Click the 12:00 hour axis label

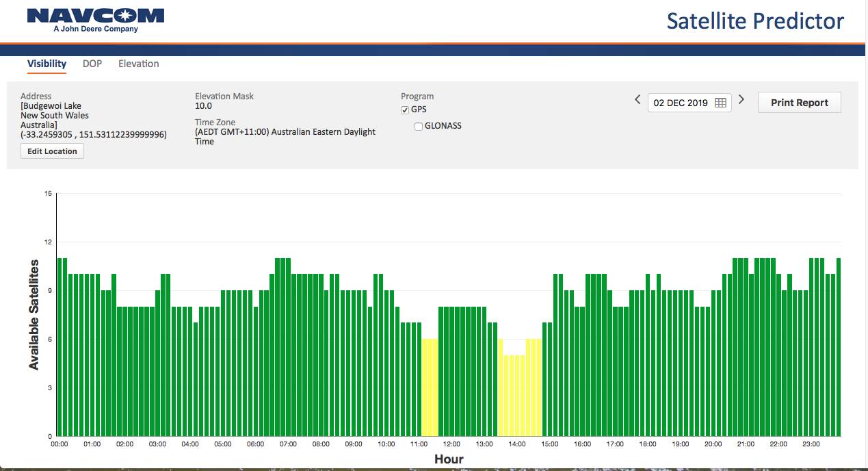[451, 444]
